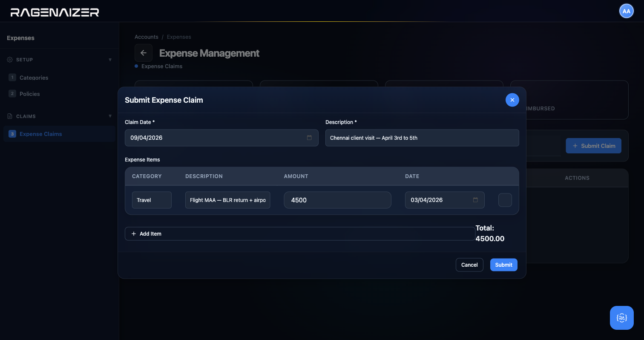
Task: Focus the claim Description field
Action: [x=422, y=138]
